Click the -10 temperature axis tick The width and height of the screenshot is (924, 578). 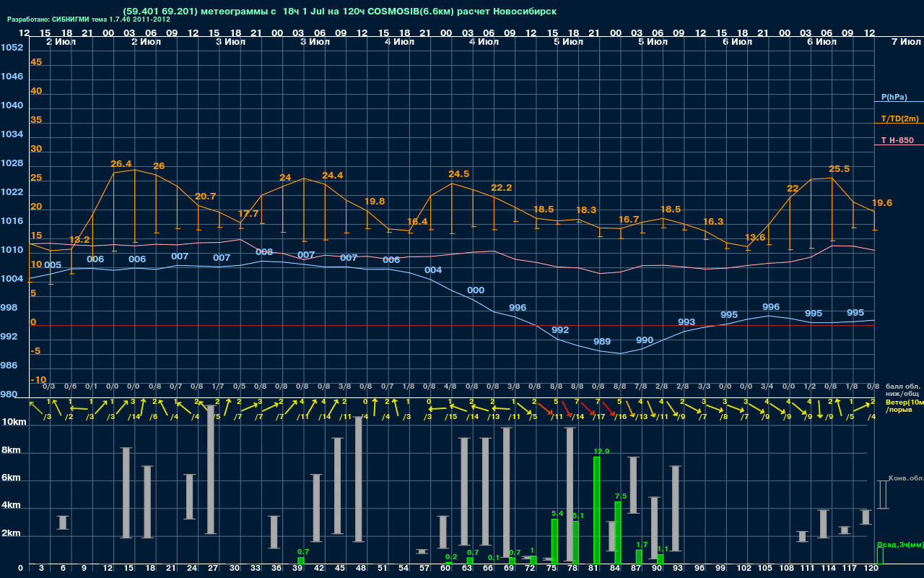click(x=39, y=379)
